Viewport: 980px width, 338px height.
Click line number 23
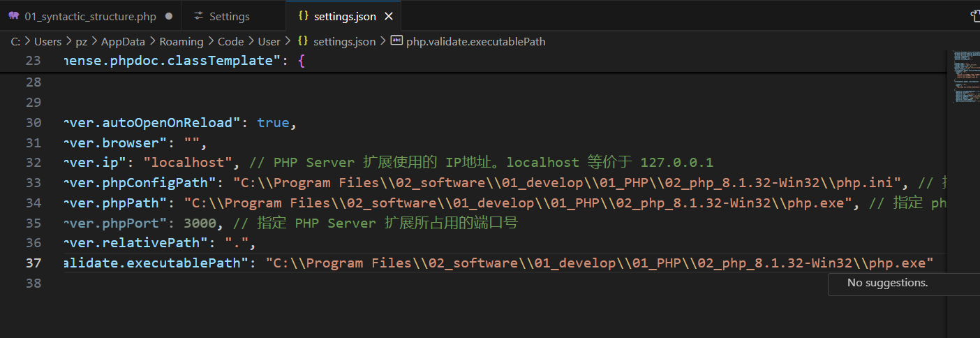(x=33, y=61)
